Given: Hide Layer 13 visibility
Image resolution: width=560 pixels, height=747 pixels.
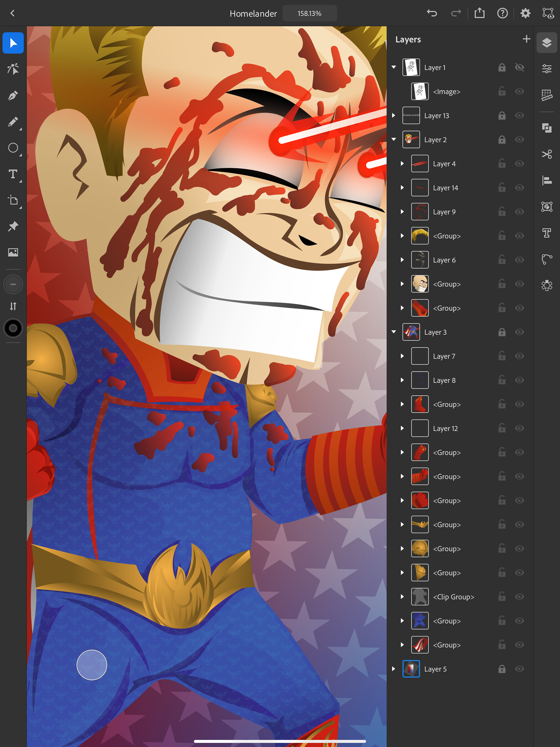Looking at the screenshot, I should coord(519,116).
